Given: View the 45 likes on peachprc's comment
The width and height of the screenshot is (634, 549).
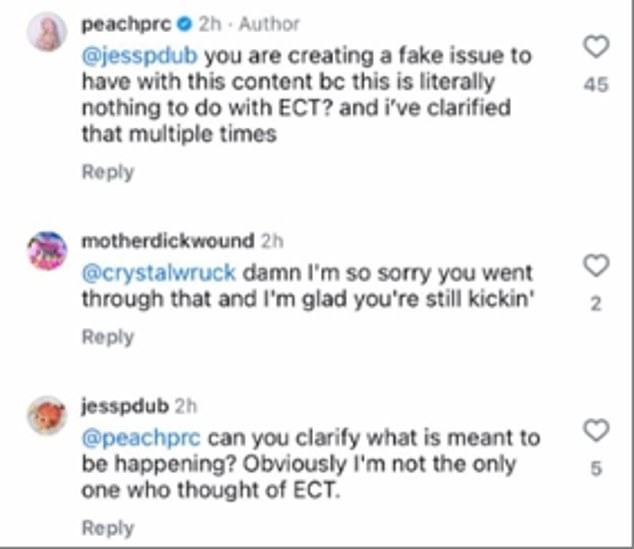Looking at the screenshot, I should pyautogui.click(x=596, y=86).
